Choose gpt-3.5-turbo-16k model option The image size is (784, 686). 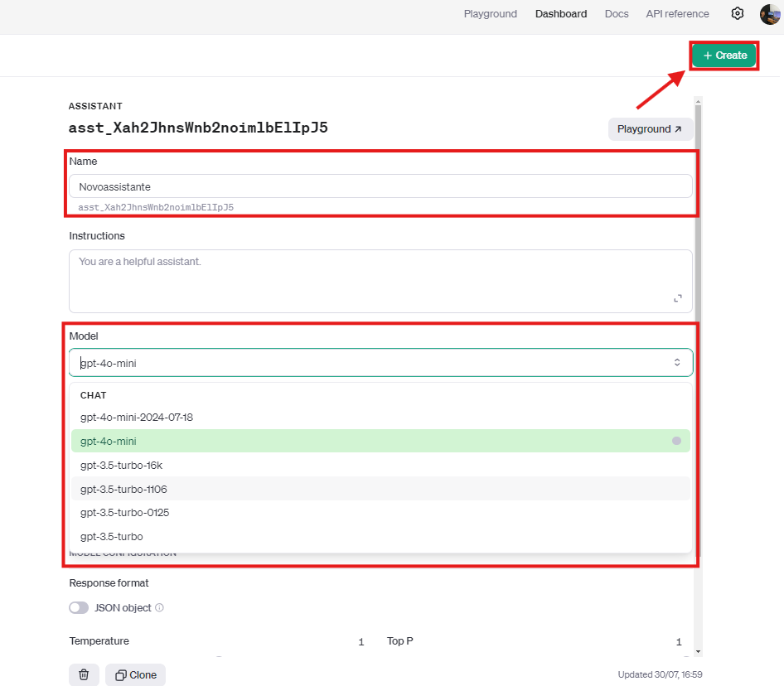tap(121, 465)
